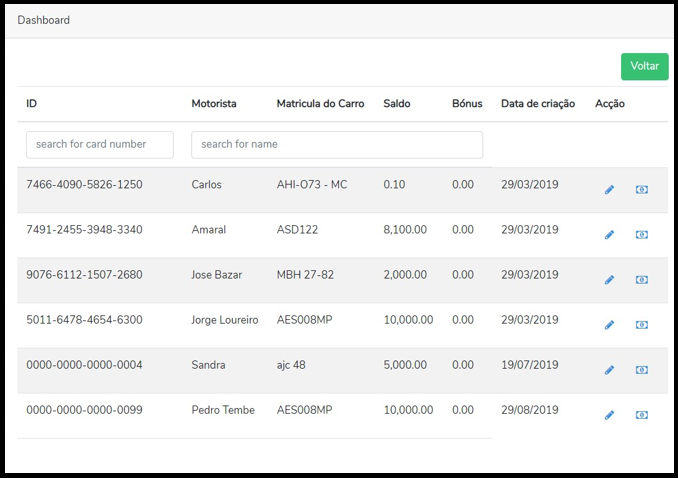Click the money icon for Jose Bazar
The height and width of the screenshot is (478, 678).
[642, 280]
